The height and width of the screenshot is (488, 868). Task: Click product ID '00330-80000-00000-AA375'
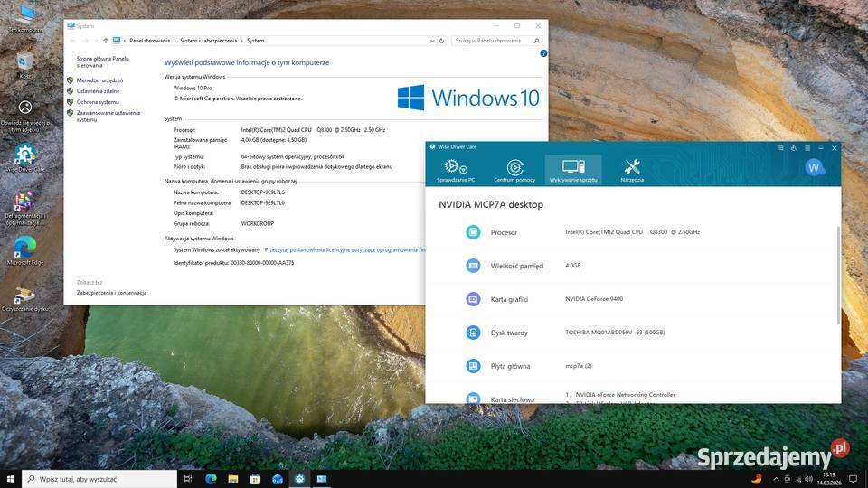click(x=262, y=263)
